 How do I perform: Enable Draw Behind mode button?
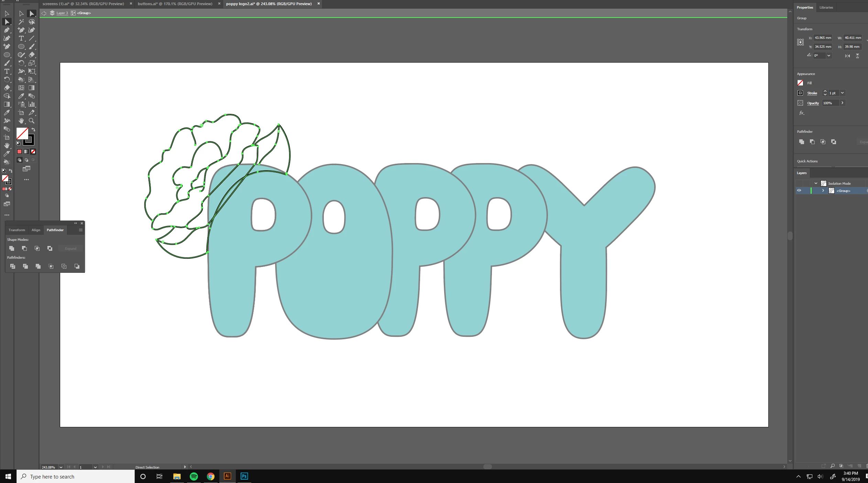[26, 160]
